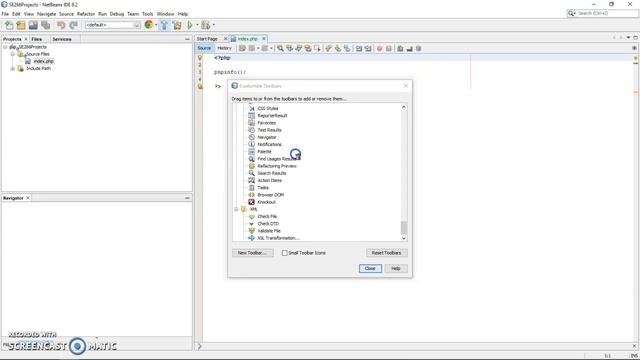
Task: Minimize the Navigator panel
Action: pyautogui.click(x=187, y=198)
